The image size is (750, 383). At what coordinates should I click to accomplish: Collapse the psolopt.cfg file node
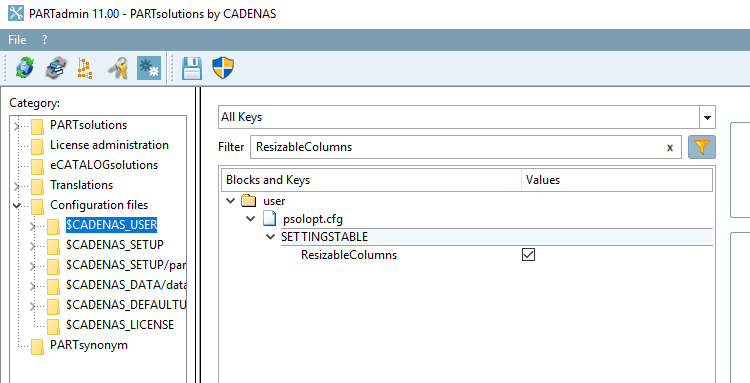[251, 219]
